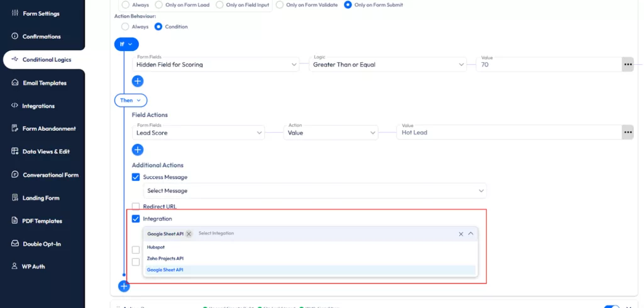Click the plus icon below the If condition
The image size is (644, 308).
[x=138, y=81]
